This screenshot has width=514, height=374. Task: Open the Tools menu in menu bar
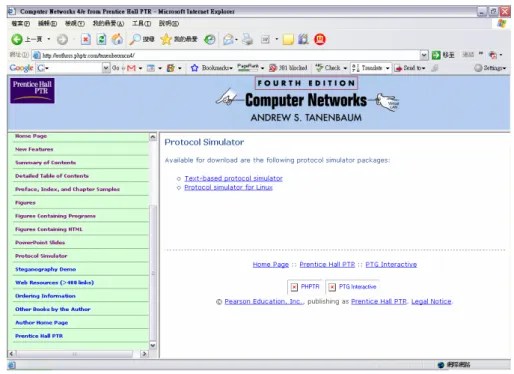(141, 24)
